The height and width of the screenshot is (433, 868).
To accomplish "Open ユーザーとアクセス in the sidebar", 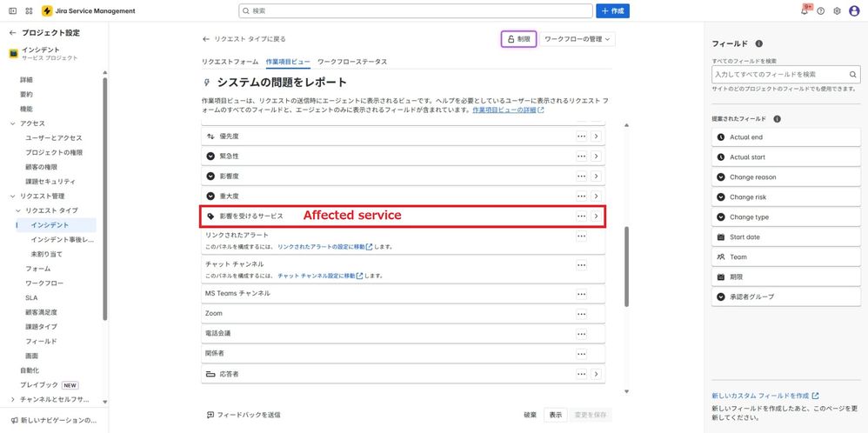I will coord(54,138).
